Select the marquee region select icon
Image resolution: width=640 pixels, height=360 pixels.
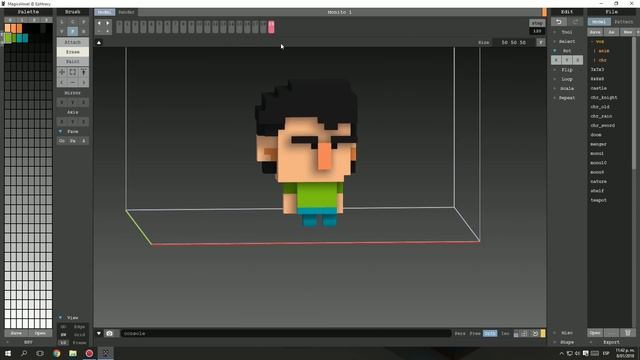coord(73,72)
